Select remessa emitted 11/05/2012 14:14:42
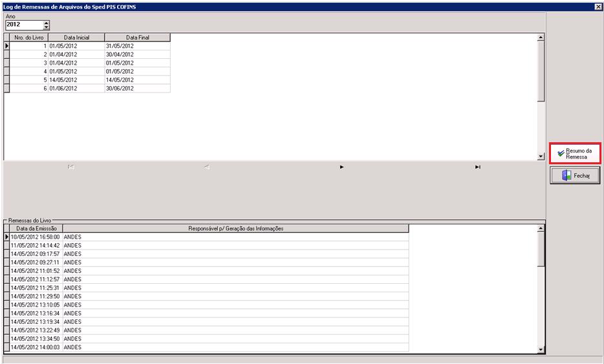Viewport: 604px width, 364px height. click(x=36, y=246)
